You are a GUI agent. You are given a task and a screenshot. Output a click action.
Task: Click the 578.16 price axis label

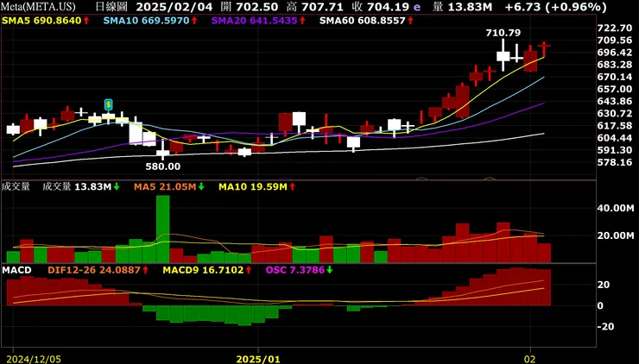615,162
